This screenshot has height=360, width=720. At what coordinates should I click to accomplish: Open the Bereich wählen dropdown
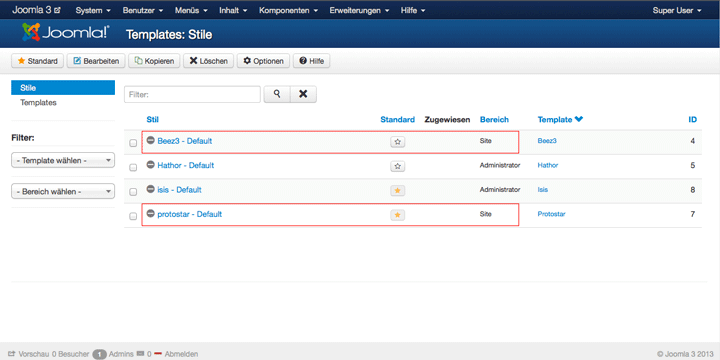[x=63, y=191]
